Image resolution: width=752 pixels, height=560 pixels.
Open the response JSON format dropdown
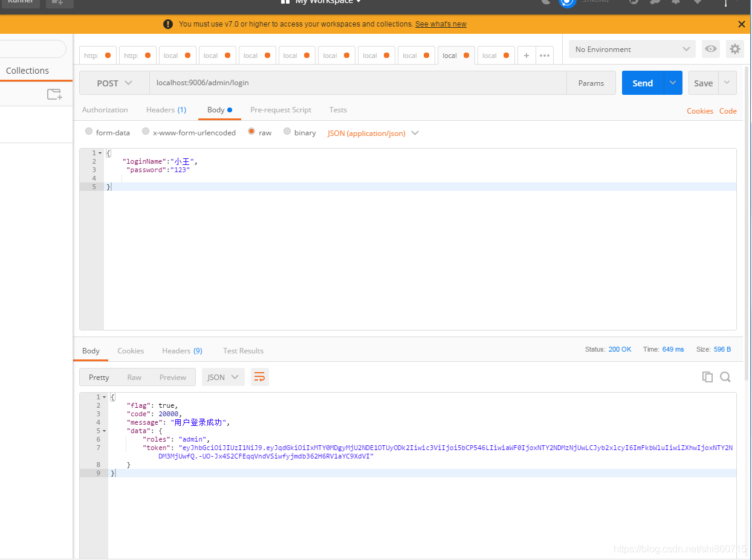point(223,377)
